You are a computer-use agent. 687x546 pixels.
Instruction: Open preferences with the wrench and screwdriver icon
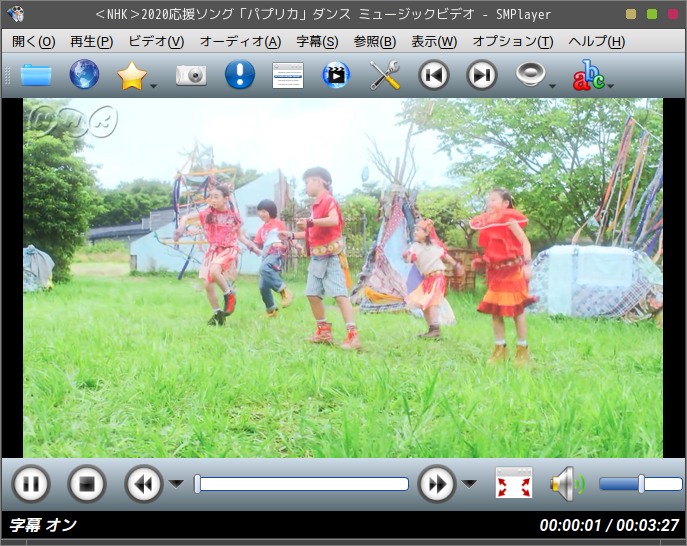385,75
